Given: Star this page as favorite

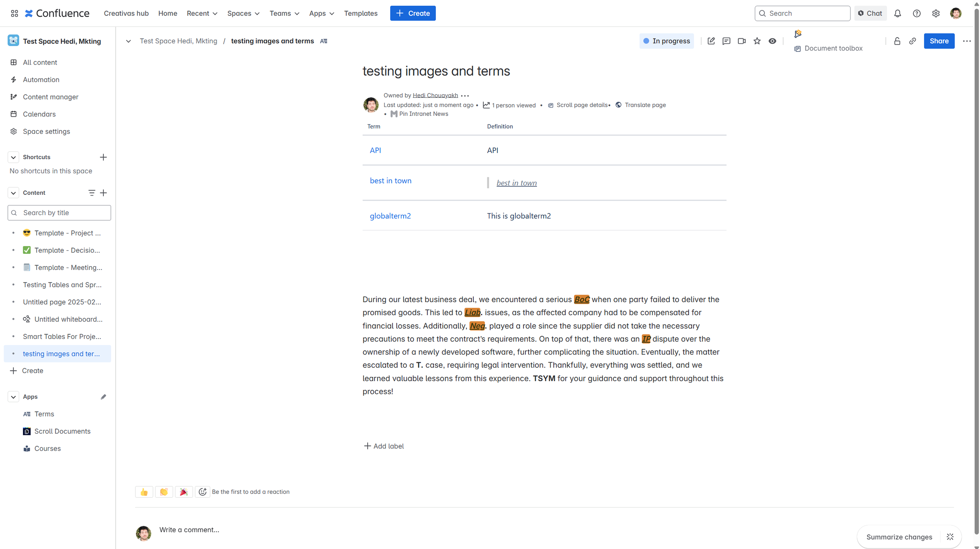Looking at the screenshot, I should point(757,41).
